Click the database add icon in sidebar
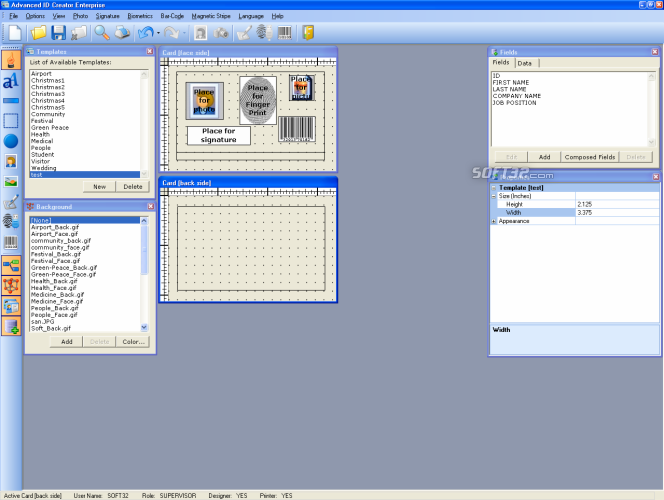This screenshot has height=500, width=664. [11, 326]
